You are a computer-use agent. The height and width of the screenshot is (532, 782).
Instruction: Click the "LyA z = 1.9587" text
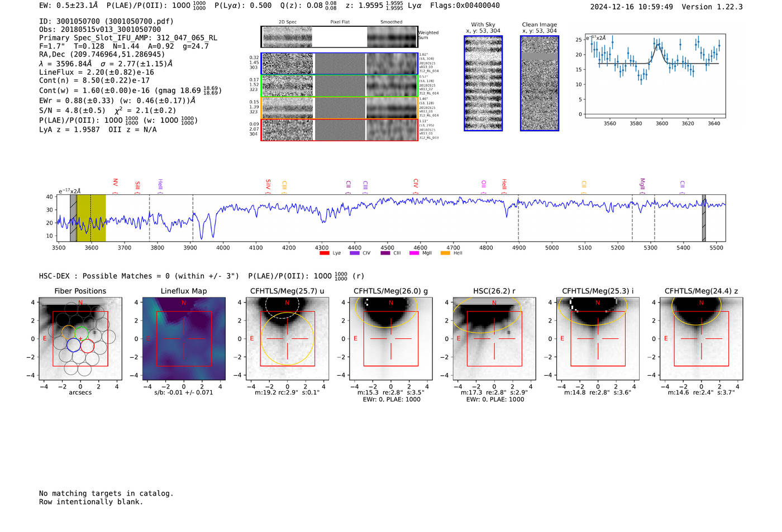(x=69, y=130)
